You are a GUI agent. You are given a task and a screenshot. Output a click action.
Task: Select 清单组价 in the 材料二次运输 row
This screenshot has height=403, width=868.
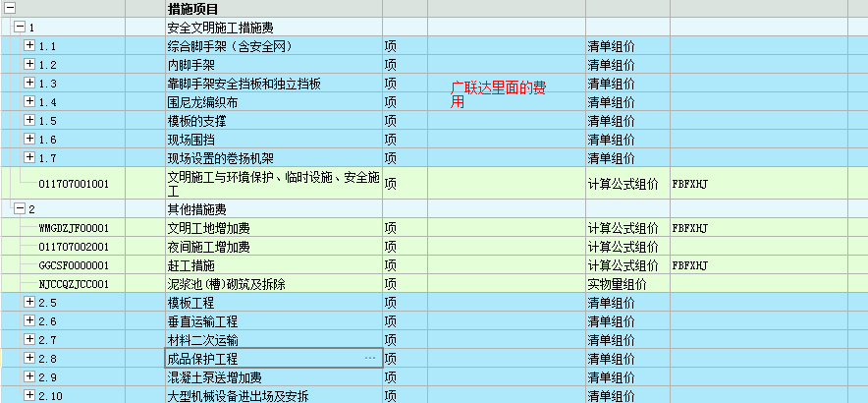(x=611, y=340)
